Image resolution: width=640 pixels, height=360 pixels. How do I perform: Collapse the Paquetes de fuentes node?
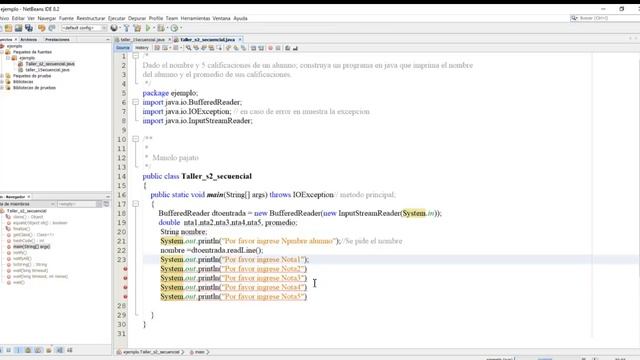pyautogui.click(x=2, y=52)
